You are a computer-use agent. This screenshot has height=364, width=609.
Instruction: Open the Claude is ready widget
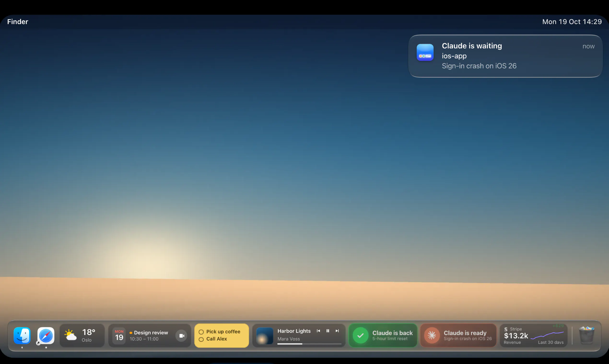[458, 335]
